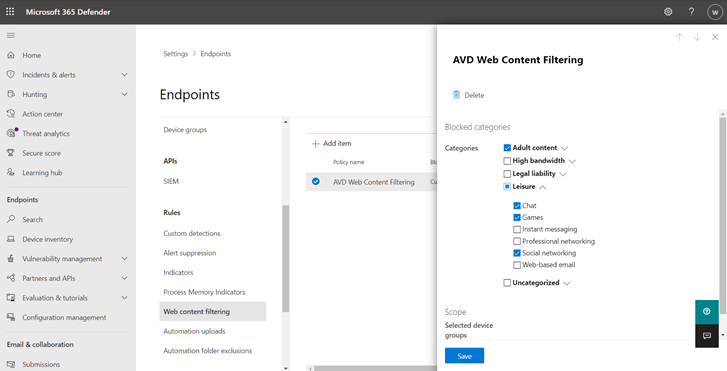Uncheck the Games checkbox
Image resolution: width=727 pixels, height=371 pixels.
tap(517, 217)
